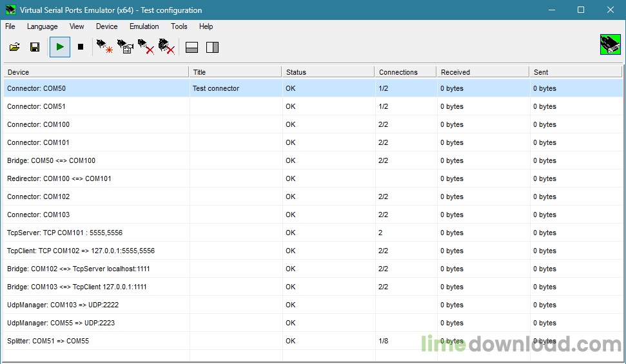
Task: Start emulation with the green play button
Action: point(60,47)
